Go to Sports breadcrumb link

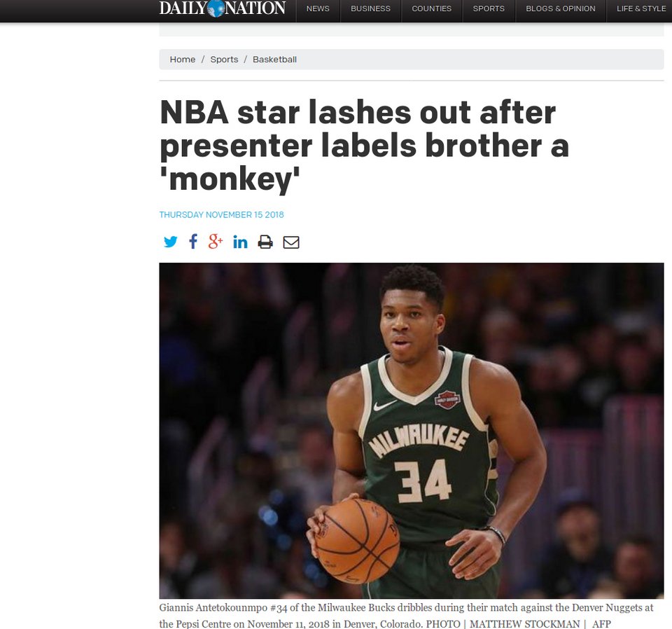click(224, 60)
